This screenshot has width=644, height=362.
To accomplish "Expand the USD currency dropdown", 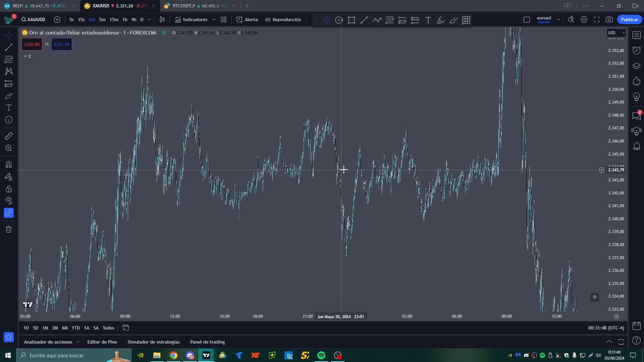I will [x=616, y=33].
